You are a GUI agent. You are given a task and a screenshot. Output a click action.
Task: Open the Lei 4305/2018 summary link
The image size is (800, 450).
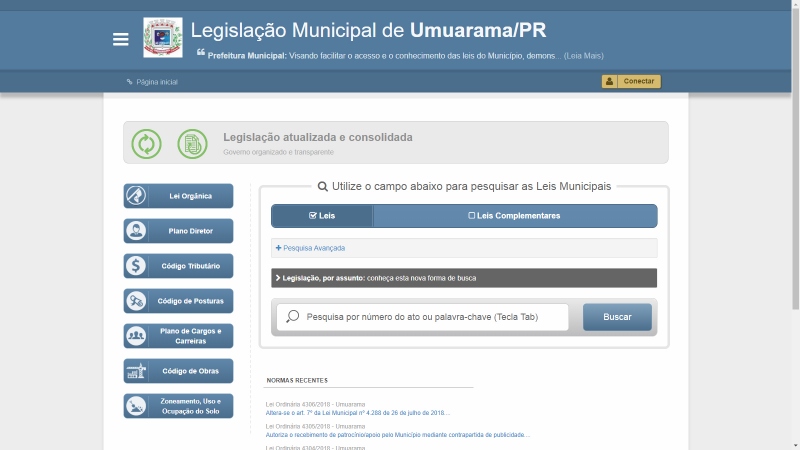coord(398,435)
